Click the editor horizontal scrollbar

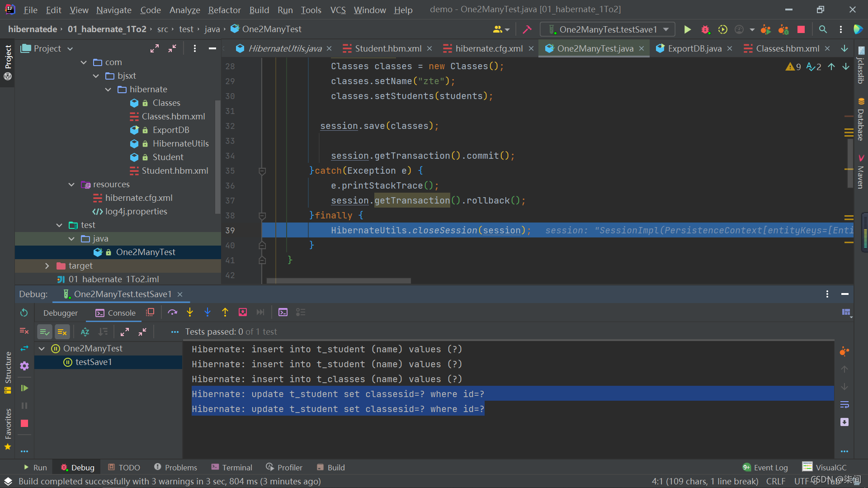pos(339,281)
